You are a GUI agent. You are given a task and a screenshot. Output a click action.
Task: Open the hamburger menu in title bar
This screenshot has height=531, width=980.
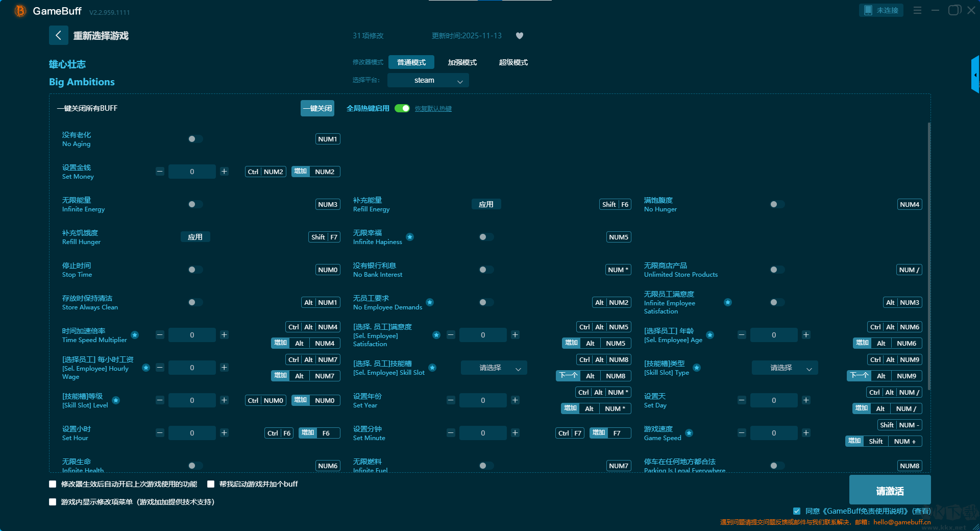point(917,10)
